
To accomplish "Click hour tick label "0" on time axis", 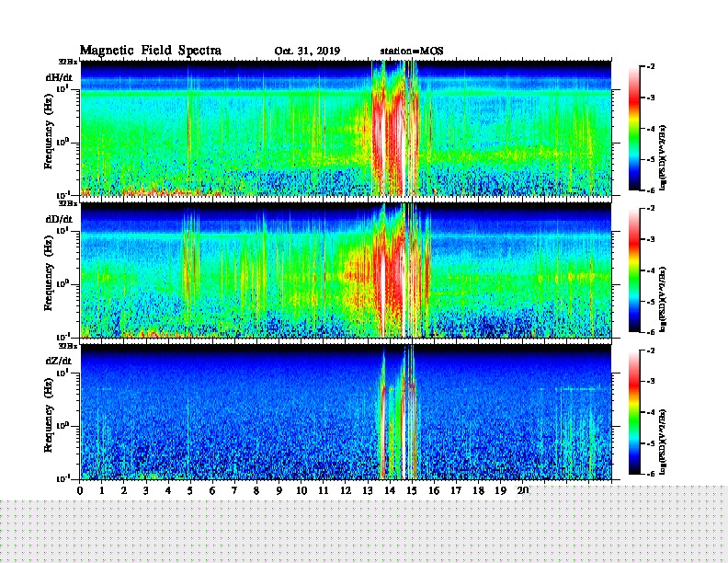I will 80,491.
